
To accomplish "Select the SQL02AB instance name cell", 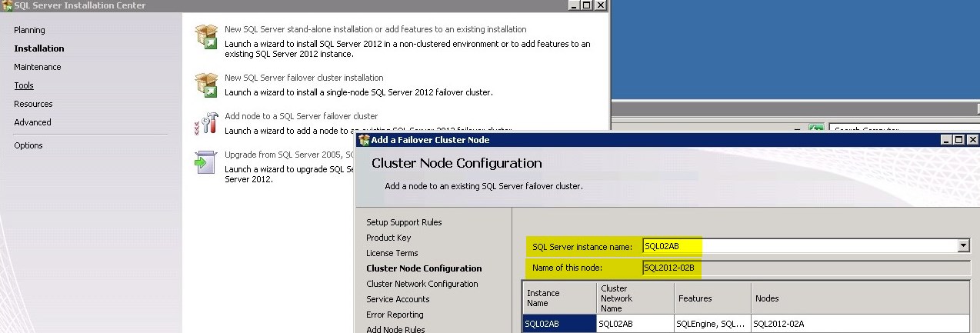I will coord(559,324).
